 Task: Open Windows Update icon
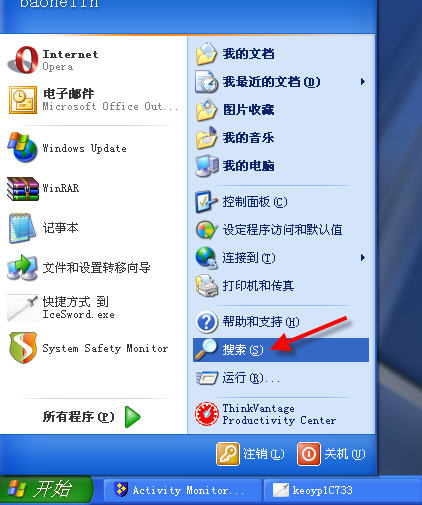(x=23, y=147)
